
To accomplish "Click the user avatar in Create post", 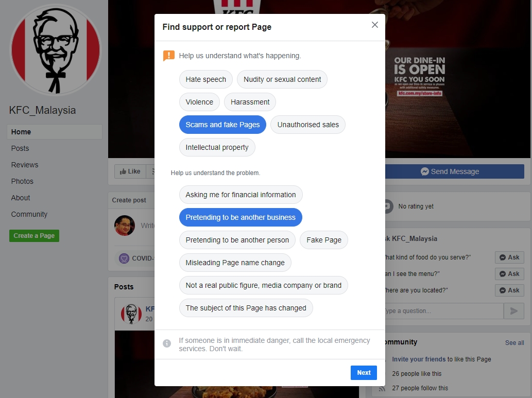I will coord(125,226).
